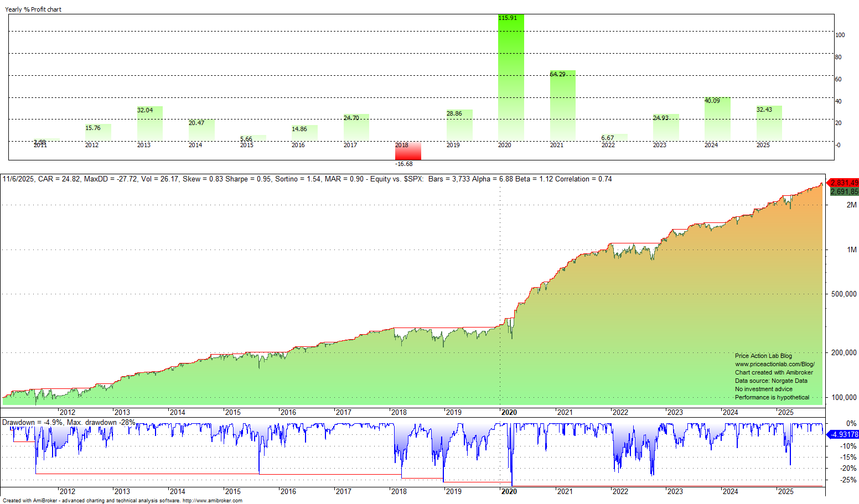Click the red 2,831.49 equity value tag
Screen dimensions: 859x504
[844, 183]
